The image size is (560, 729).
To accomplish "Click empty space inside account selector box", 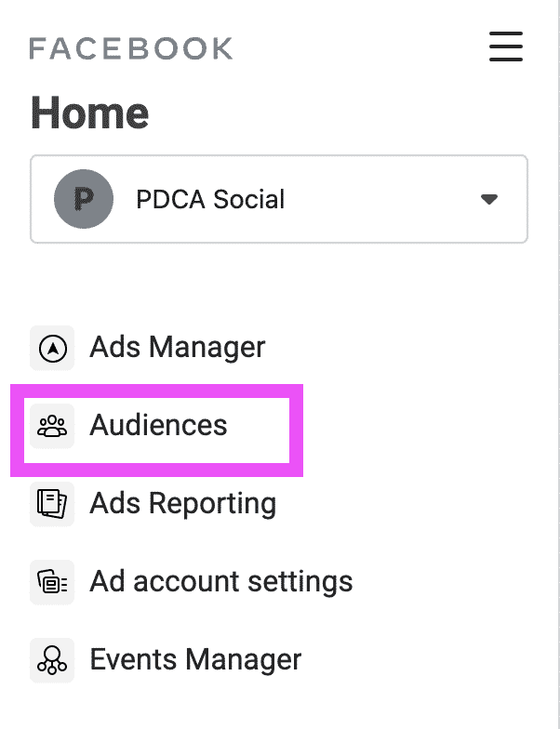I will coord(381,199).
